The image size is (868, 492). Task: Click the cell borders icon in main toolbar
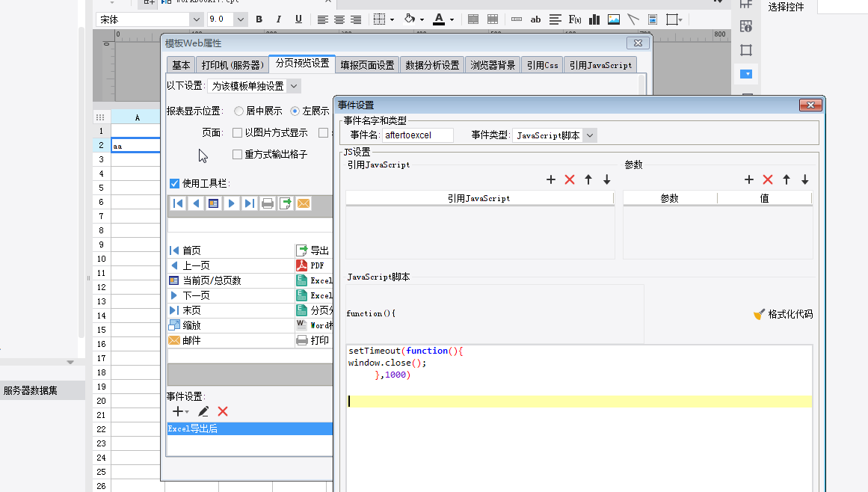pos(379,19)
